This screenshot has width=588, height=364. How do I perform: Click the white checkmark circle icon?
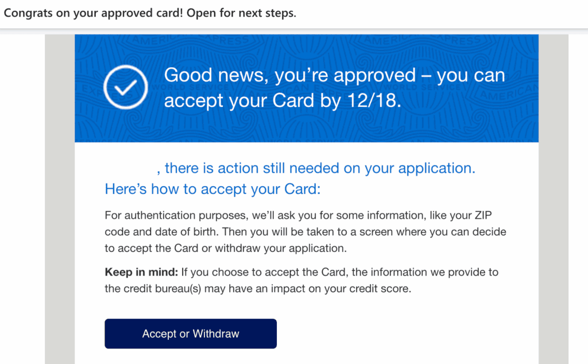point(125,87)
